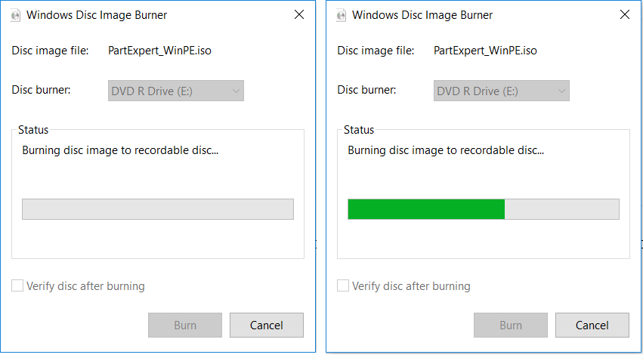Screen dimensions: 643x364
Task: Click PartExpert_WinPE.iso filename in right window
Action: click(x=485, y=51)
